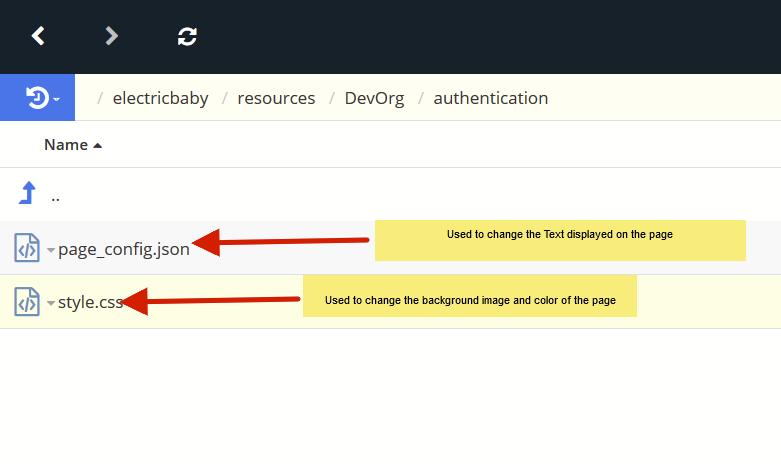Sort by the Name column header
The image size is (781, 464).
click(66, 145)
